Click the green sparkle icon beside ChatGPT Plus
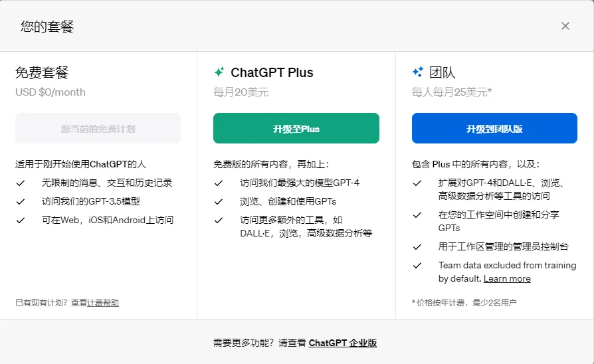Image resolution: width=594 pixels, height=364 pixels. click(x=219, y=72)
